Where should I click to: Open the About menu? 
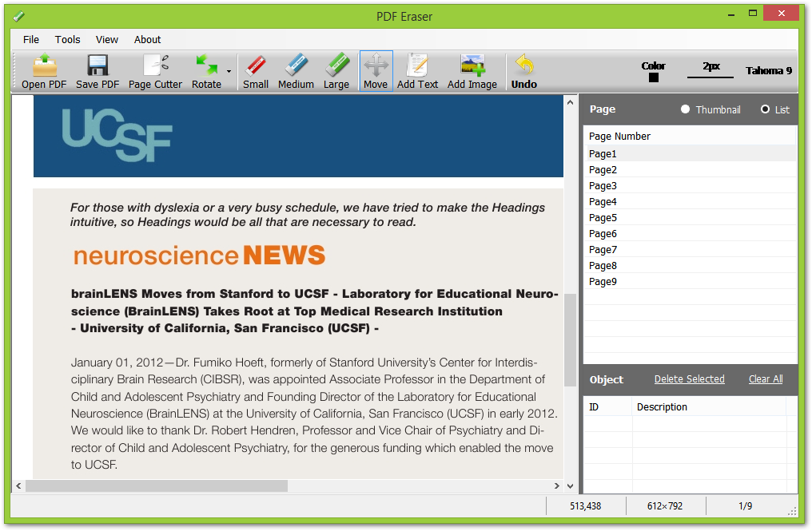[148, 39]
